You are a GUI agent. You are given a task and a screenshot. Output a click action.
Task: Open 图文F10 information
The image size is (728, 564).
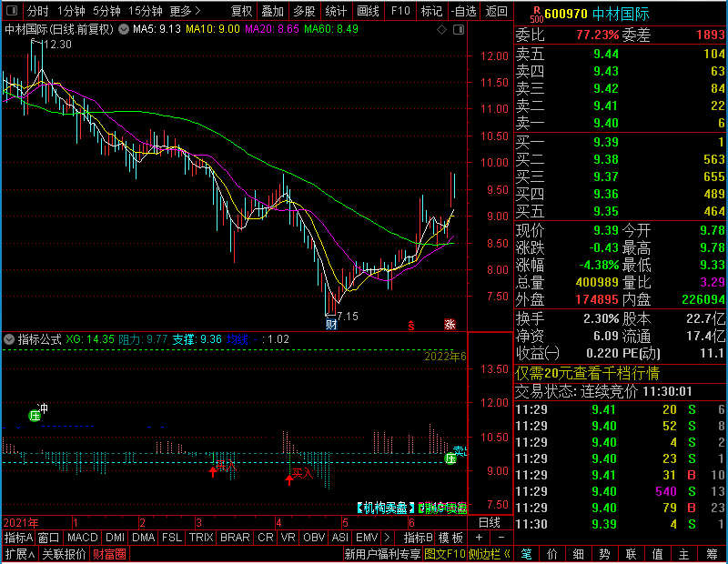(444, 554)
